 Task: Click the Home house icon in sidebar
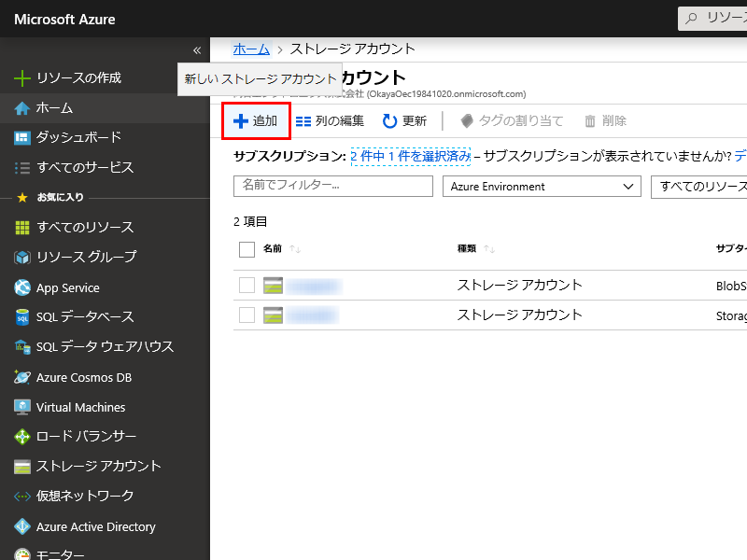pyautogui.click(x=21, y=108)
